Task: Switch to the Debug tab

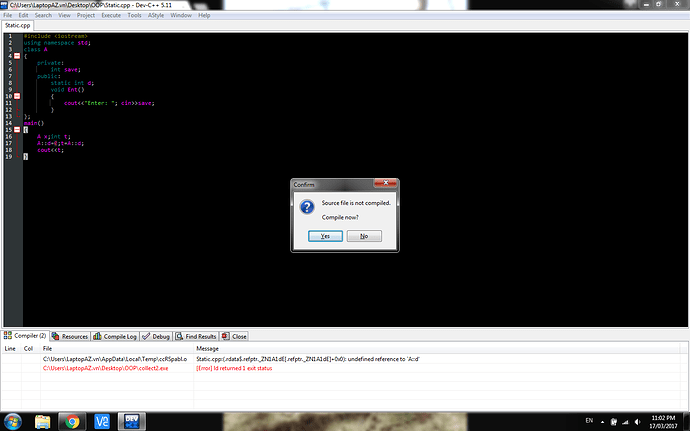Action: point(160,337)
